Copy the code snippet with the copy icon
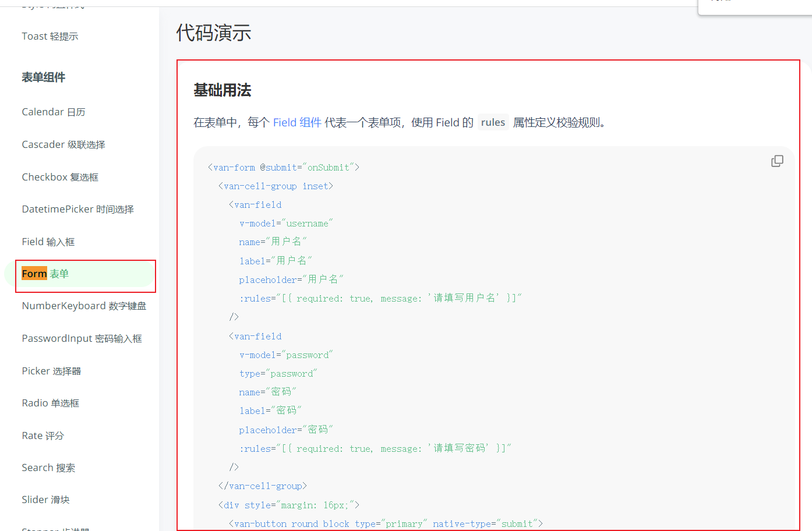This screenshot has height=531, width=812. 777,161
